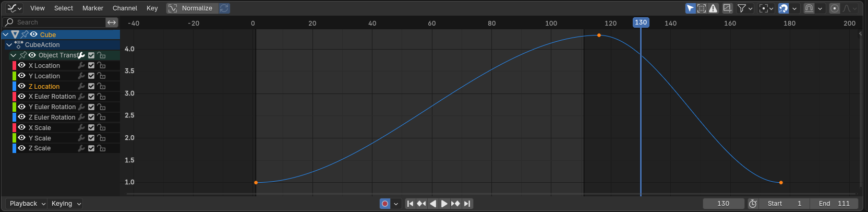
Task: Click the green Y Location color swatch
Action: click(x=14, y=76)
